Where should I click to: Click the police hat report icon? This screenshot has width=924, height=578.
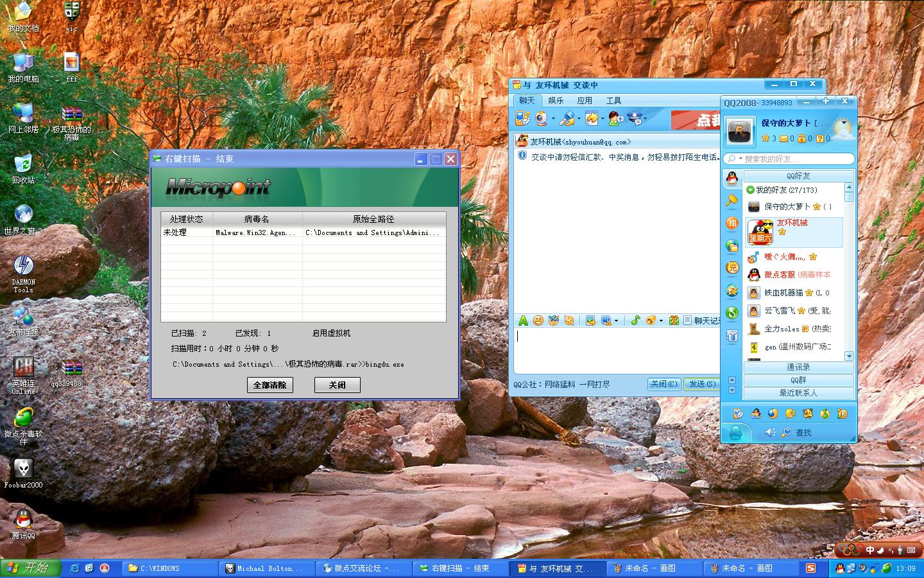pyautogui.click(x=635, y=118)
